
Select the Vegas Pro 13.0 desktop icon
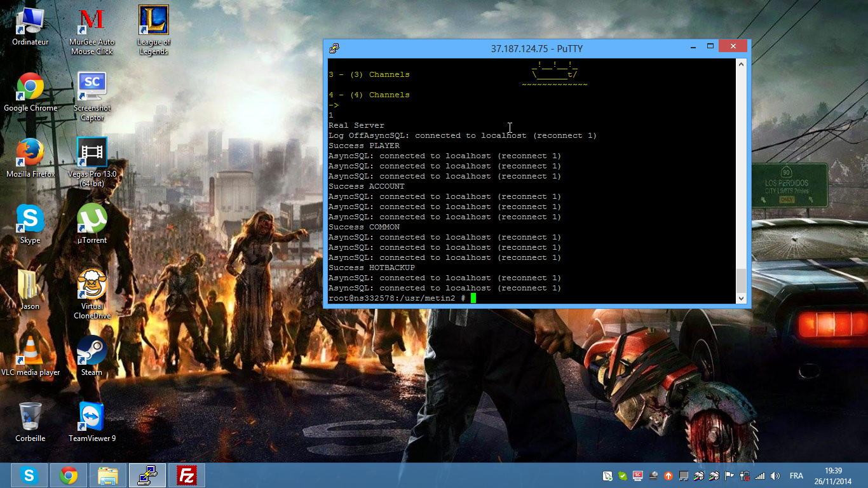(x=92, y=163)
